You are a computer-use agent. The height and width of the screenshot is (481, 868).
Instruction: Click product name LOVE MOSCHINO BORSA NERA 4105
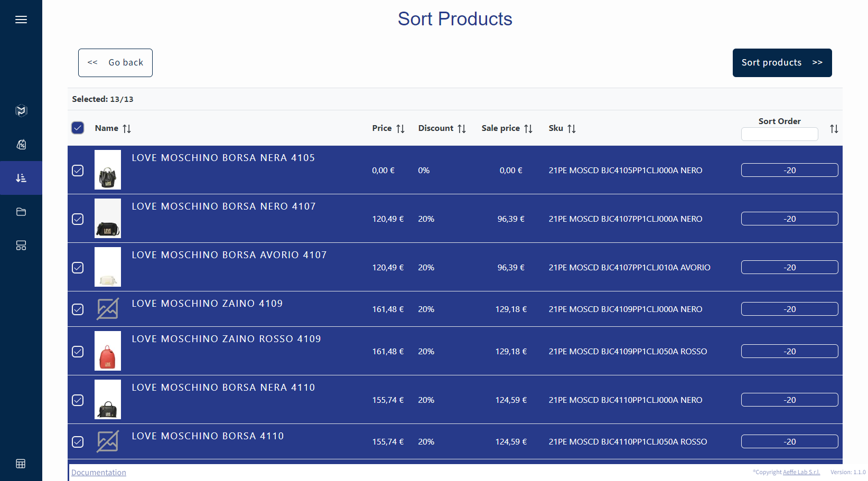tap(223, 158)
